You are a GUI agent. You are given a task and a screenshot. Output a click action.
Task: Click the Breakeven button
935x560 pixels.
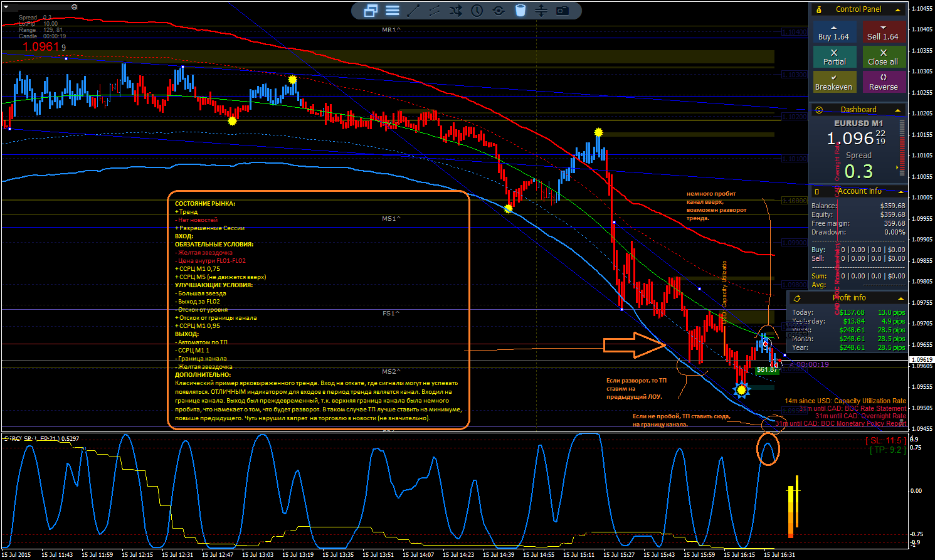[834, 82]
